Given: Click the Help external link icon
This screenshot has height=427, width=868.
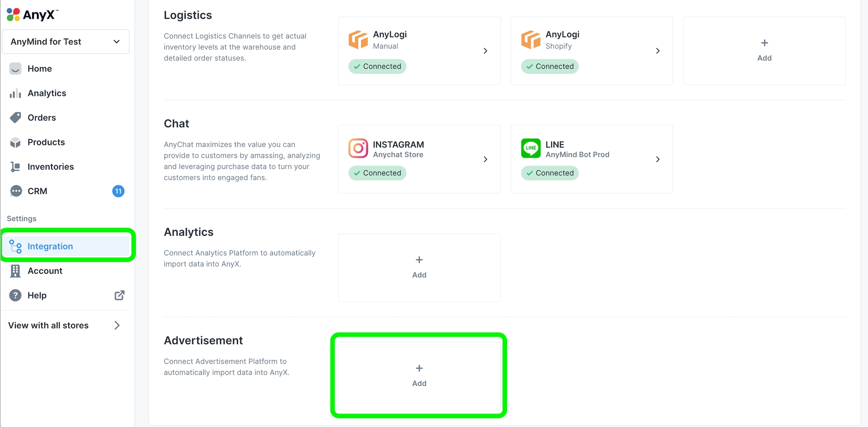Looking at the screenshot, I should [x=119, y=295].
